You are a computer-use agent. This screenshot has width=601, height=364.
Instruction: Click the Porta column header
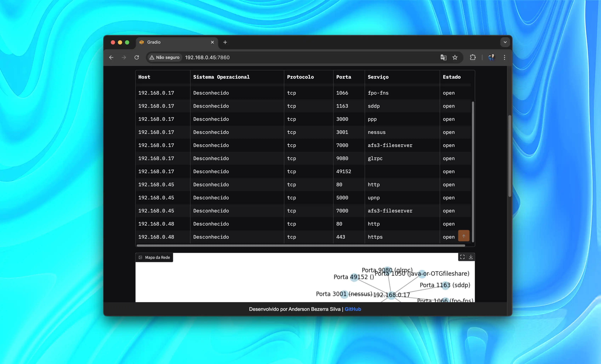tap(344, 77)
